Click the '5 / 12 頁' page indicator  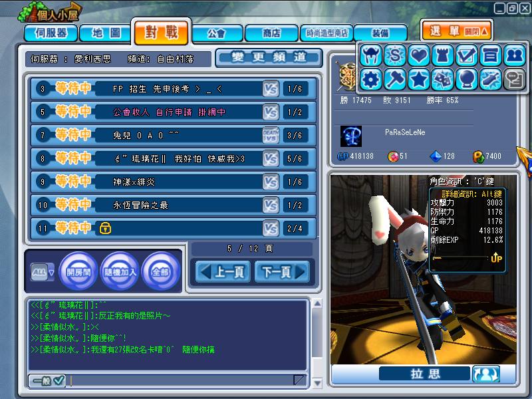pyautogui.click(x=251, y=249)
